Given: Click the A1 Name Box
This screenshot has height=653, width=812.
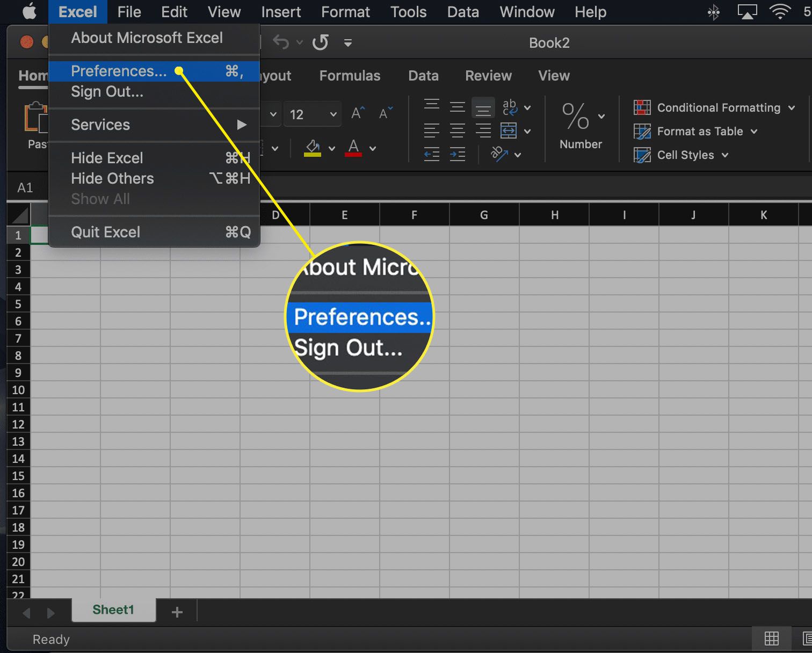Looking at the screenshot, I should coord(25,187).
